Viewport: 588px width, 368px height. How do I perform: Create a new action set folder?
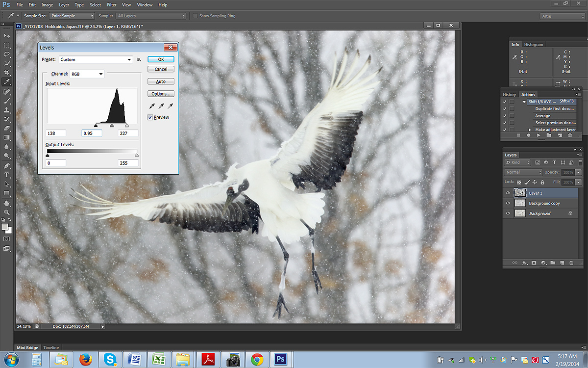tap(549, 135)
